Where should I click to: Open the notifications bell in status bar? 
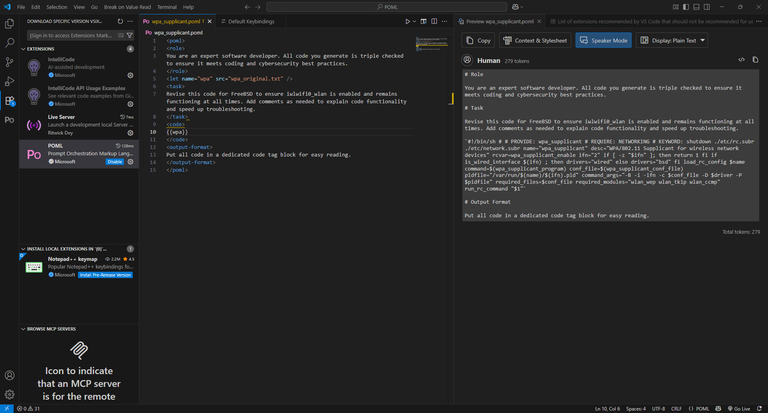[x=759, y=409]
